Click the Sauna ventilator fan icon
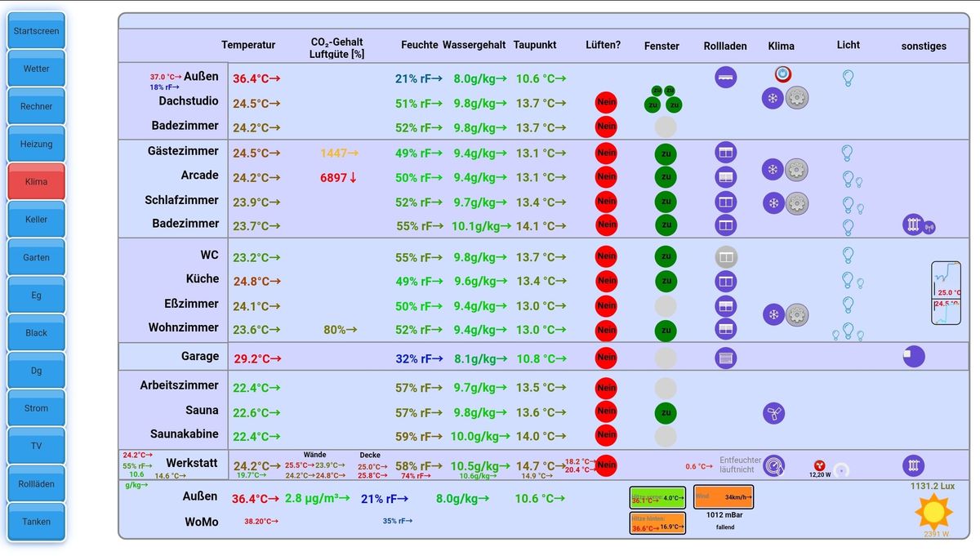 (x=773, y=413)
